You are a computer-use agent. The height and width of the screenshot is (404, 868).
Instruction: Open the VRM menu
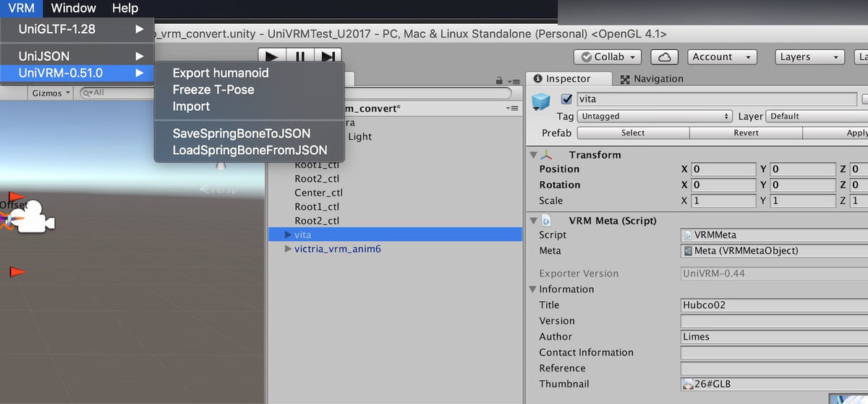21,8
